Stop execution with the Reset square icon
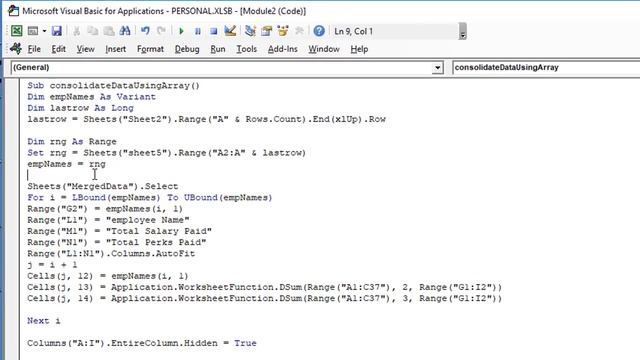 coord(213,31)
